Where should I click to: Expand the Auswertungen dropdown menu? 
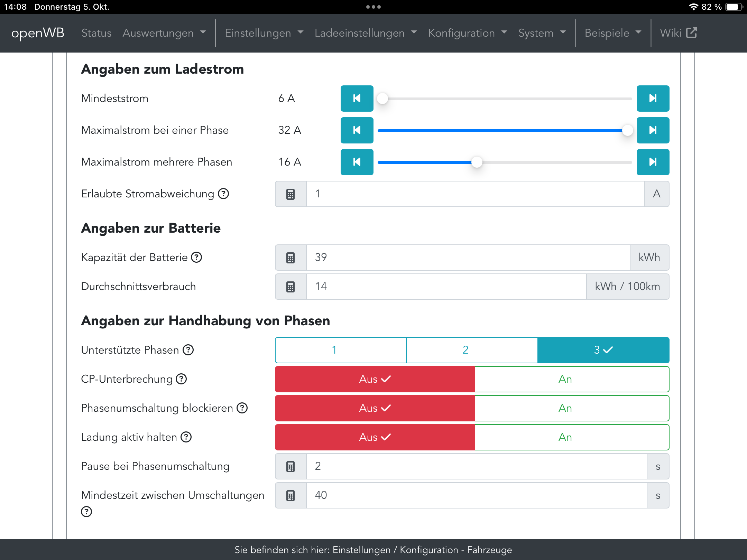tap(164, 33)
